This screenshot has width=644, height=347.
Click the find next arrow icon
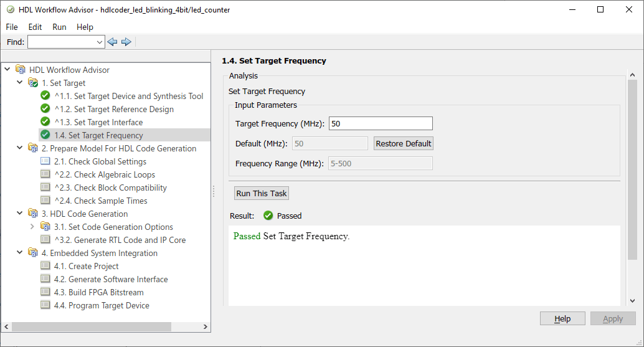(x=126, y=42)
